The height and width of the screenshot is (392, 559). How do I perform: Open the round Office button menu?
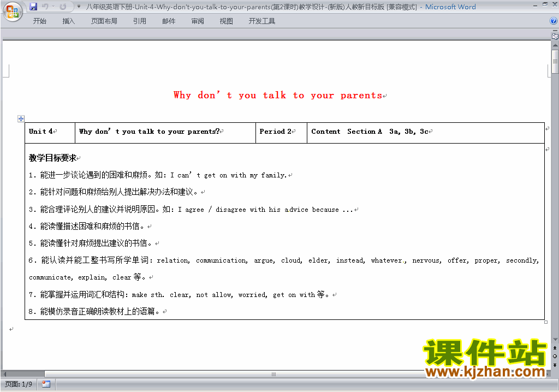[13, 12]
